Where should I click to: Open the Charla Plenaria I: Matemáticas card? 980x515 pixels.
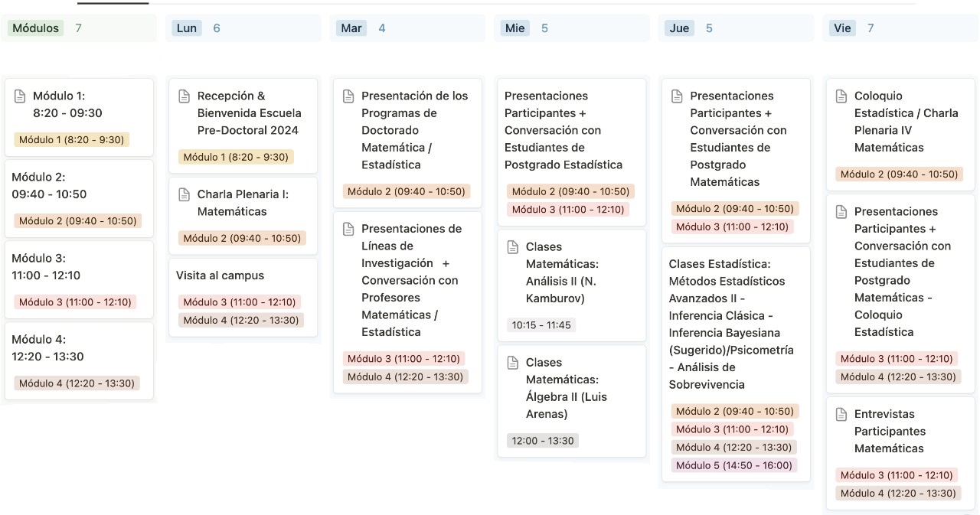click(243, 217)
